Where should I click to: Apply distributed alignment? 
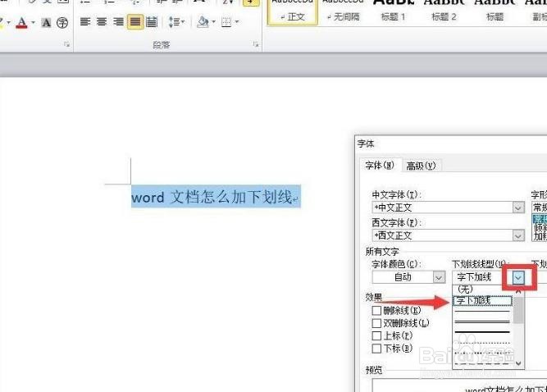(152, 22)
